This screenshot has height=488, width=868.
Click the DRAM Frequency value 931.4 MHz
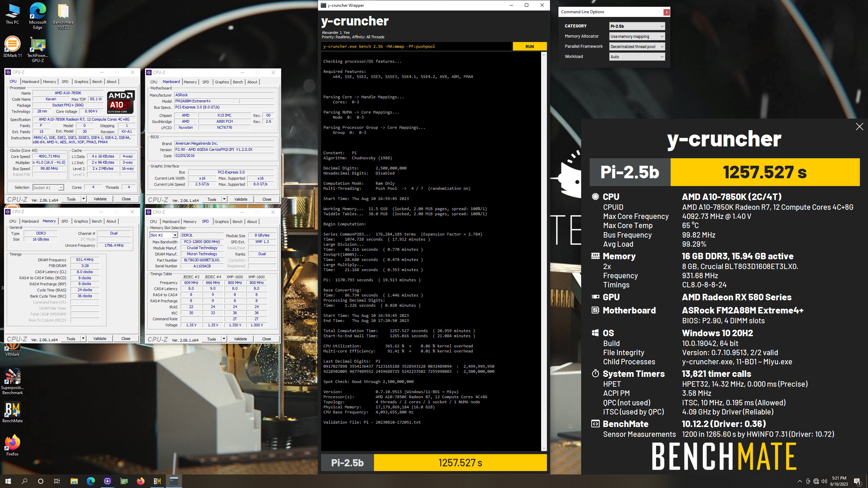(x=85, y=260)
